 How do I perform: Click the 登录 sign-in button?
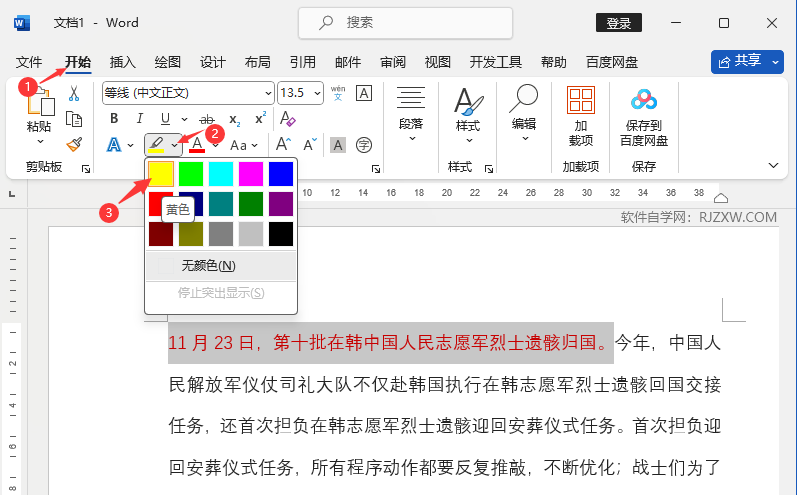point(619,23)
